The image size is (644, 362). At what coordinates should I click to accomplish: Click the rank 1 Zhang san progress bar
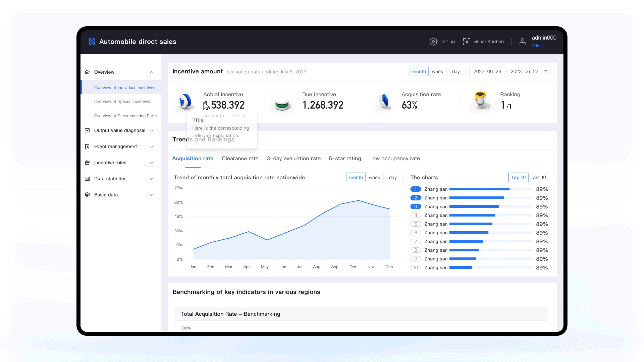click(x=491, y=189)
